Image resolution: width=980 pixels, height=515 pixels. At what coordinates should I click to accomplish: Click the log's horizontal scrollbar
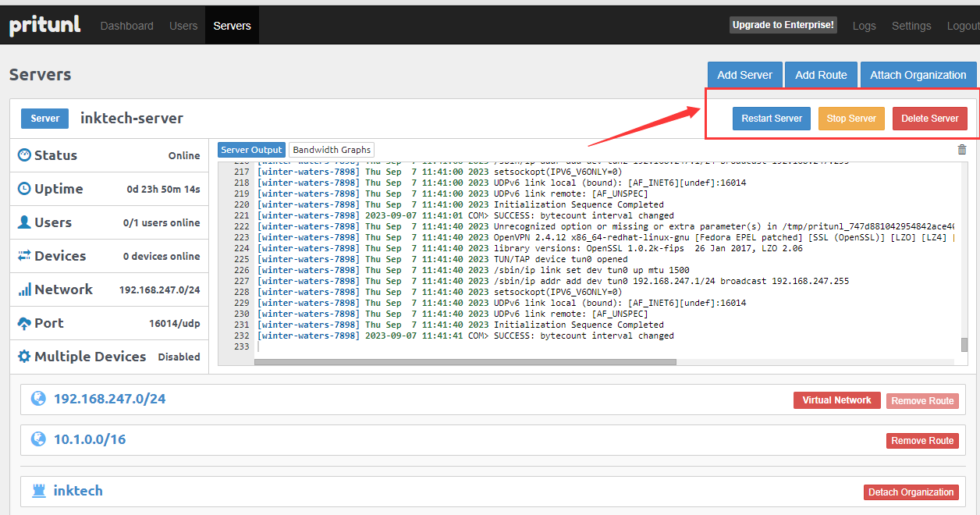pos(465,362)
